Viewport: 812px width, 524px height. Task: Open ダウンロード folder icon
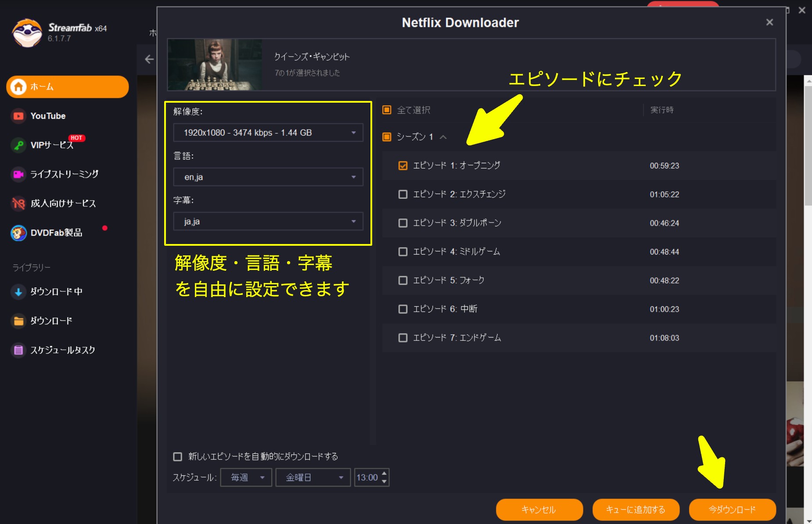click(18, 321)
